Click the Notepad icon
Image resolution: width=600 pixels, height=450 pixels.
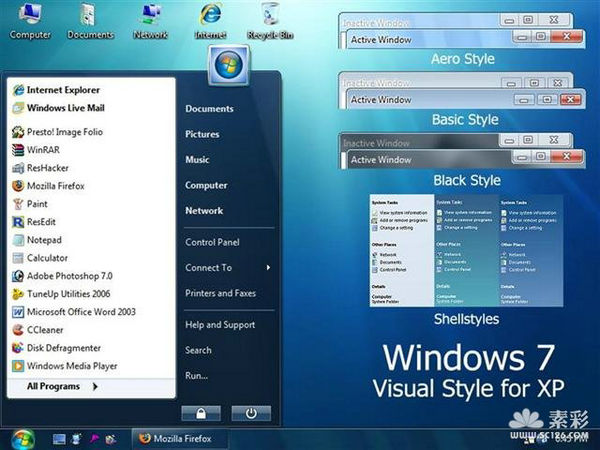pos(18,240)
